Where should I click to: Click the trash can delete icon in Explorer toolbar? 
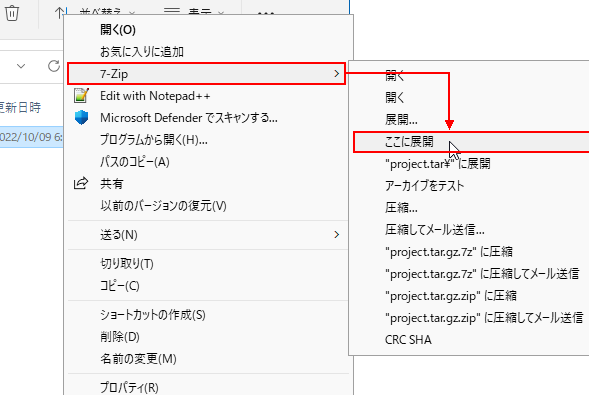click(12, 13)
